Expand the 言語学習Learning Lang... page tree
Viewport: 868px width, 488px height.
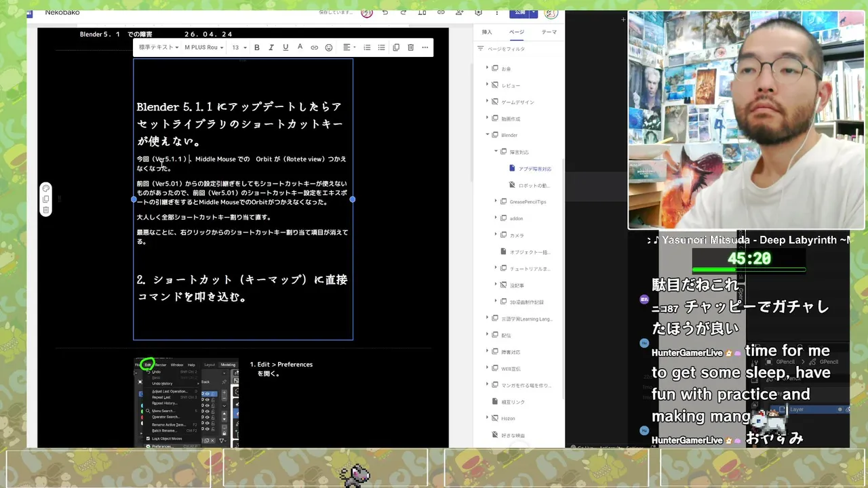[487, 318]
